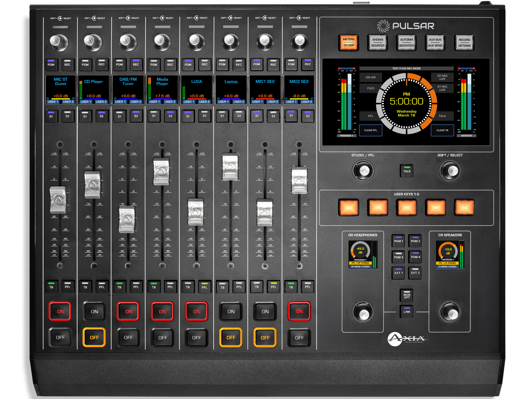Screen dimensions: 532x399
Task: Tap the ON AIR touchscreen indicator
Action: pyautogui.click(x=370, y=77)
